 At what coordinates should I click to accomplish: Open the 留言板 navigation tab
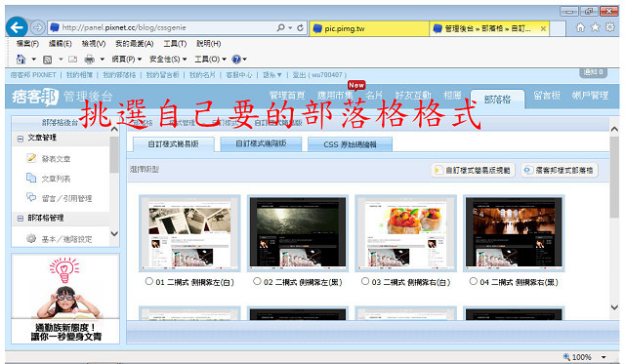[547, 96]
